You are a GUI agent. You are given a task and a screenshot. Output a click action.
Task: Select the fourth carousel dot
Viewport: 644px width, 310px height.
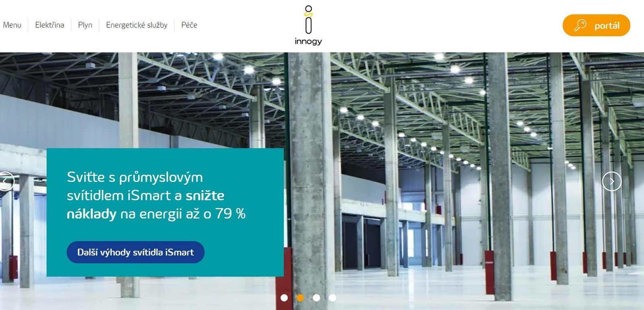pos(332,298)
